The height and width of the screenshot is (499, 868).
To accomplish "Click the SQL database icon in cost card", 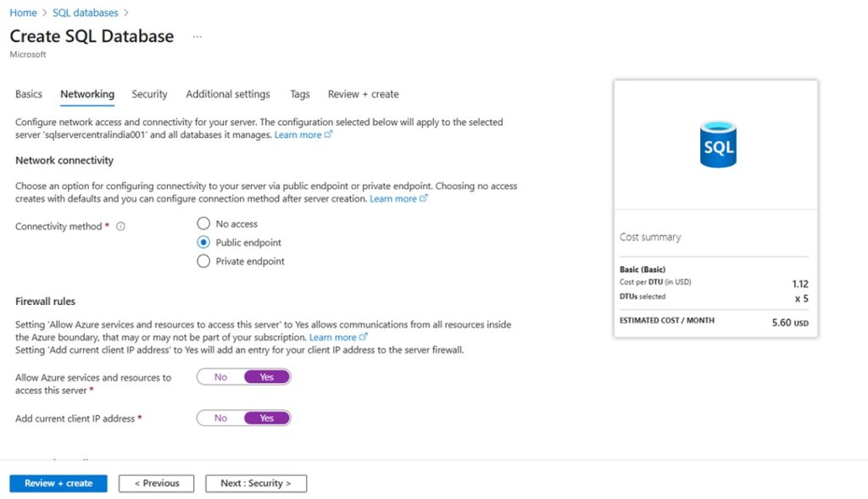I will click(x=717, y=145).
